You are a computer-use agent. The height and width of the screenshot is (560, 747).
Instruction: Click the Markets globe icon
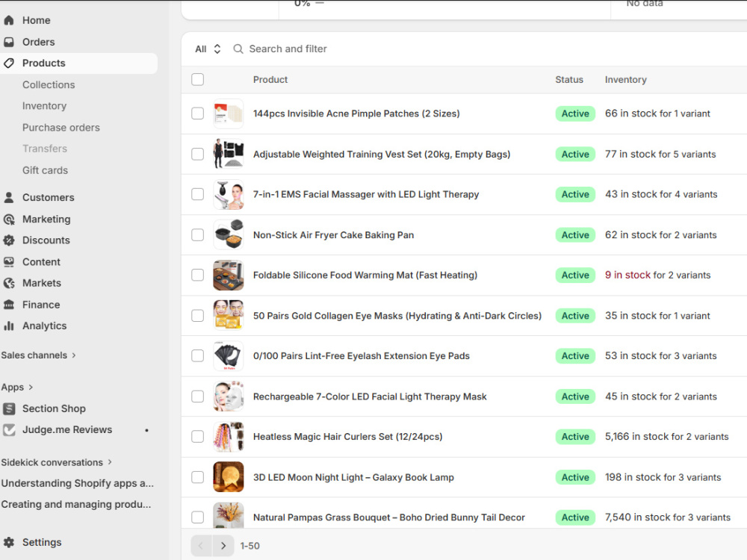(8, 283)
